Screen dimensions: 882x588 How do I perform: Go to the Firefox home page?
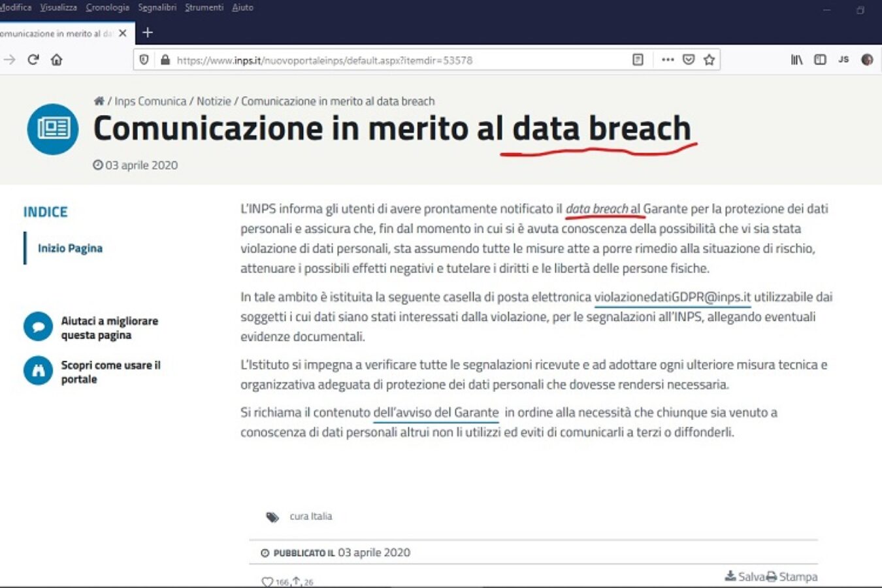tap(57, 59)
